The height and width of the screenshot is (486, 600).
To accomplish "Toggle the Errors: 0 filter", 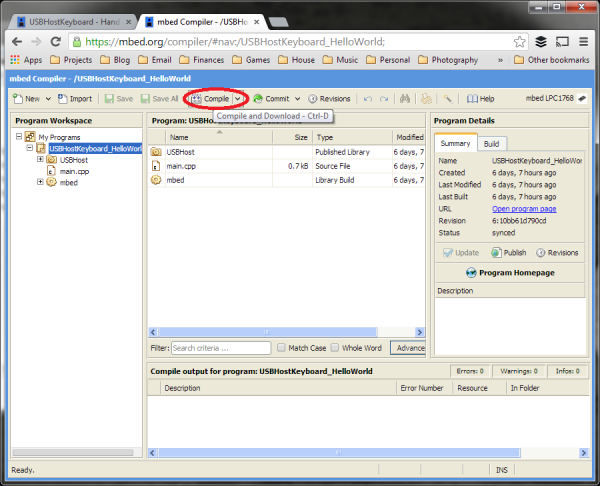I will (470, 371).
